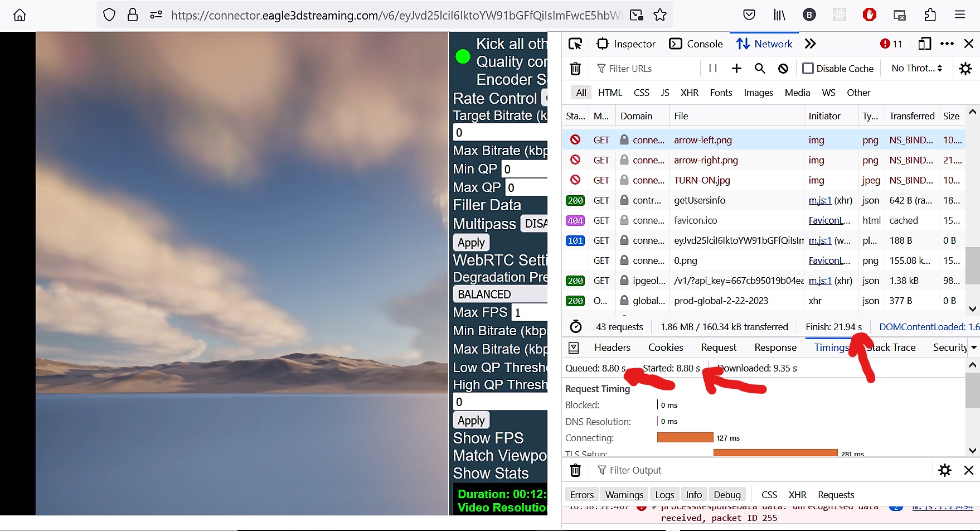Image resolution: width=980 pixels, height=531 pixels.
Task: Pause network recording
Action: [x=712, y=68]
